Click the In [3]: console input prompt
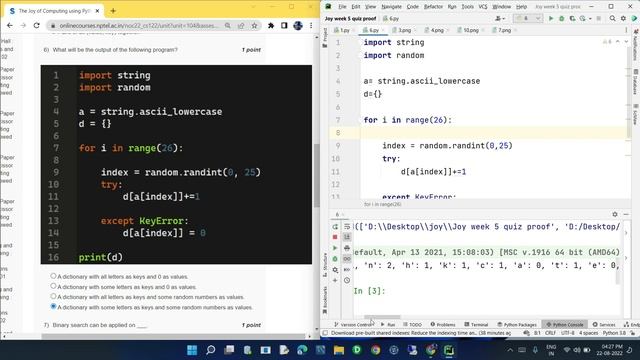Image resolution: width=640 pixels, height=360 pixels. [369, 291]
